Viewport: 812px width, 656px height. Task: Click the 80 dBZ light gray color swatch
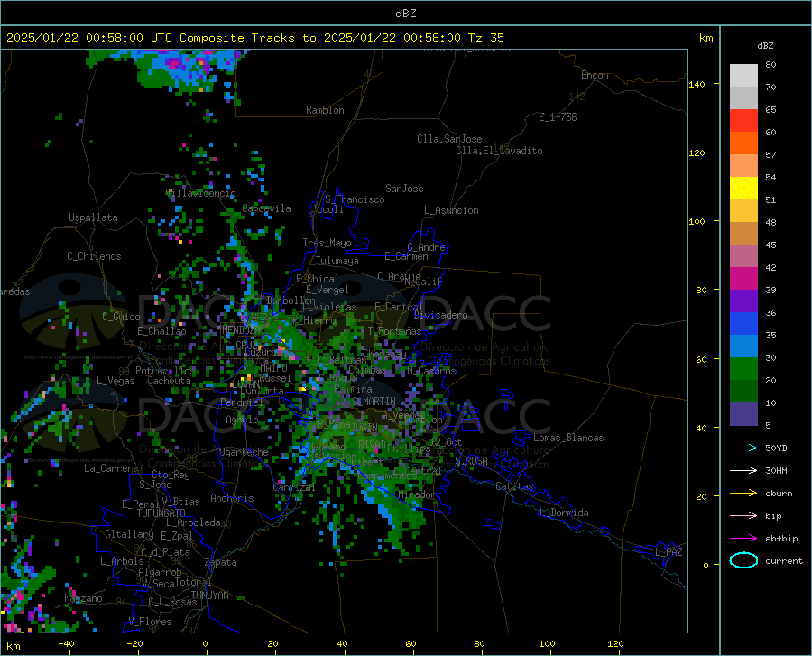743,75
